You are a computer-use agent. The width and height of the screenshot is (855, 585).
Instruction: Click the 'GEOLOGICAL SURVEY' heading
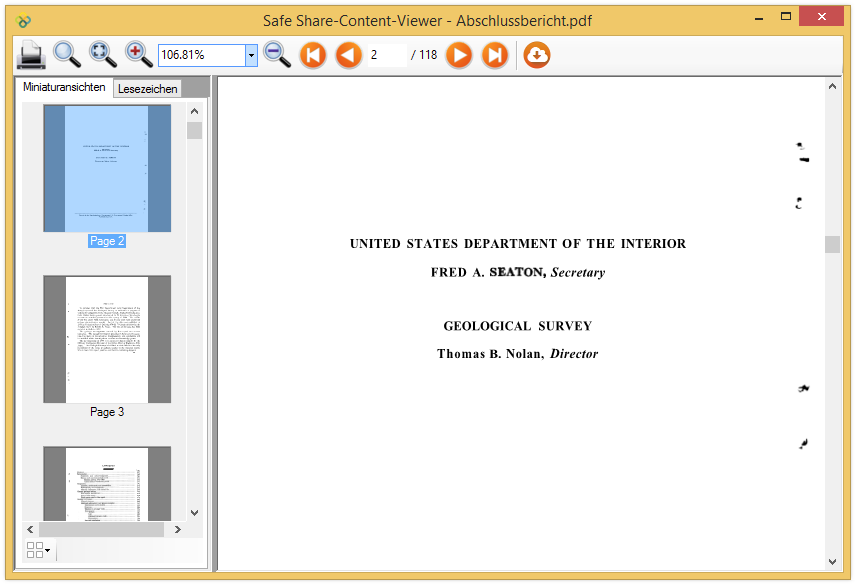tap(518, 326)
